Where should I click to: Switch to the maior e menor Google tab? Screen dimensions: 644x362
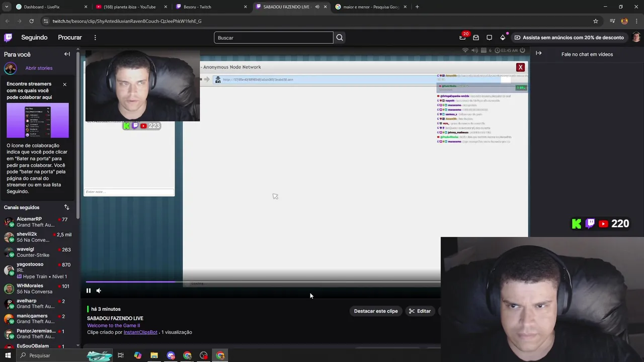point(371,7)
